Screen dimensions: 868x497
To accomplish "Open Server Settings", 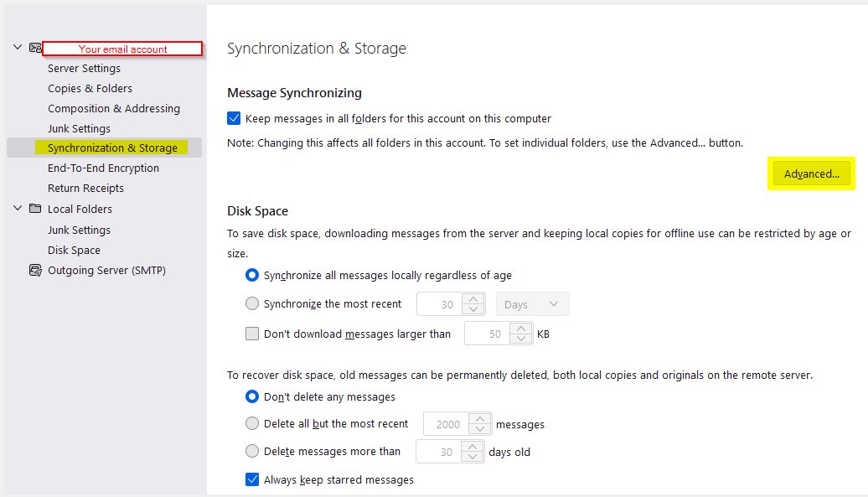I will (x=84, y=68).
